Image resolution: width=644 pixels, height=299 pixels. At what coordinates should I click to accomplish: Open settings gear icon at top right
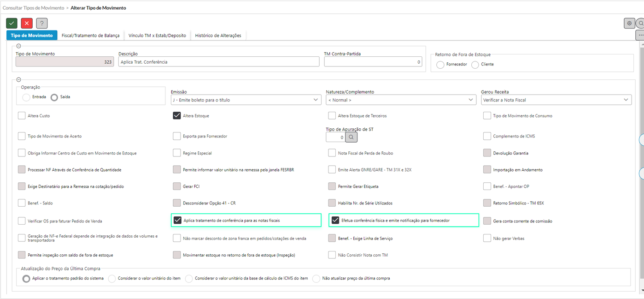(629, 23)
